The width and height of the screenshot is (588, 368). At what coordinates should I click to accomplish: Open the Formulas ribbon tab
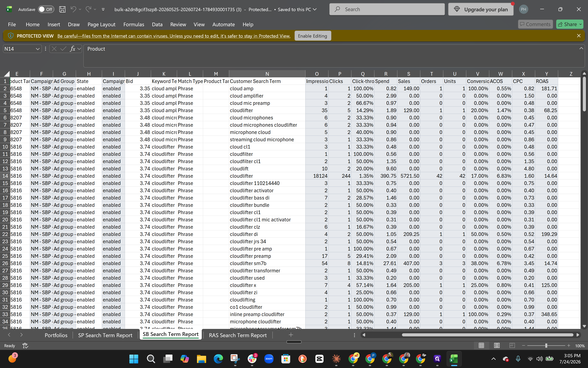pos(134,24)
